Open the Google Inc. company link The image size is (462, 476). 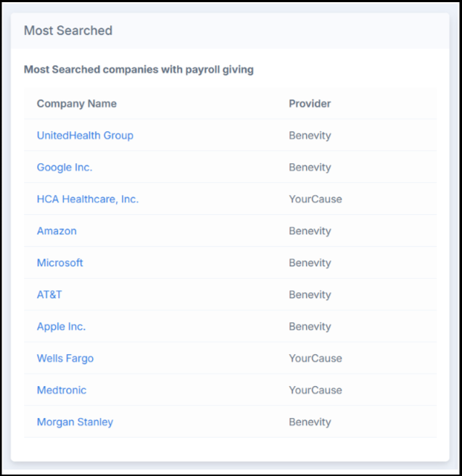[65, 168]
